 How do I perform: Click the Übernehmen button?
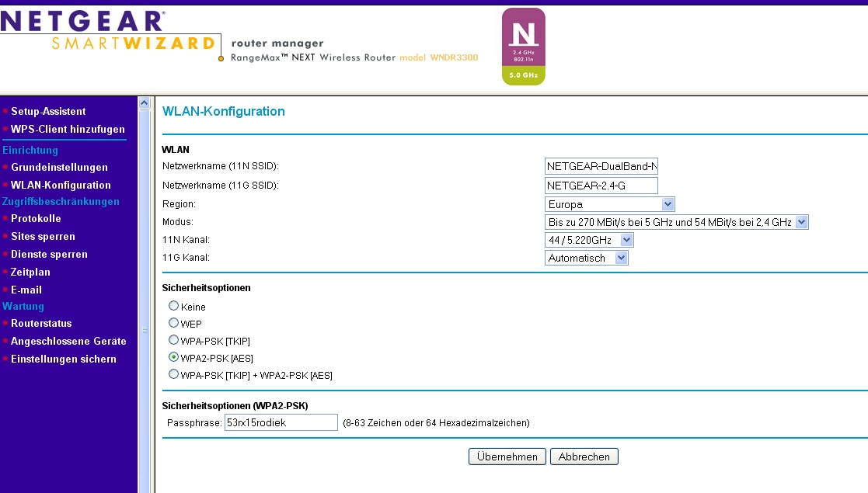(x=507, y=457)
